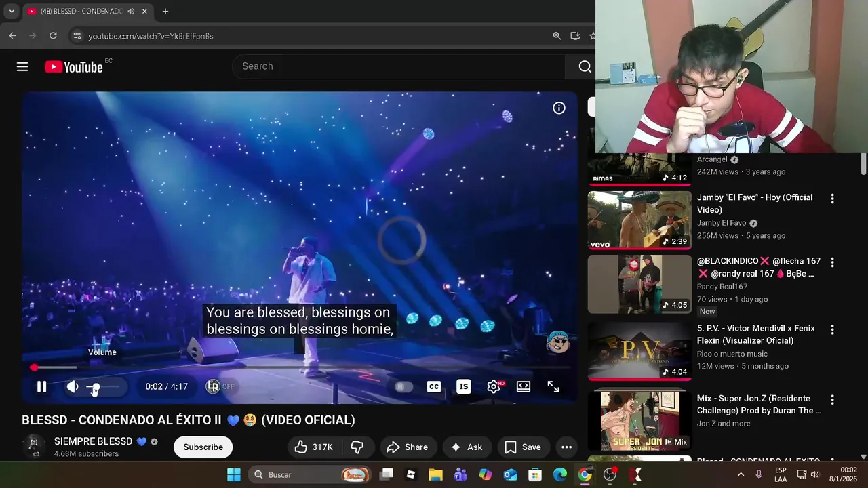Open the player settings gear

[x=494, y=386]
